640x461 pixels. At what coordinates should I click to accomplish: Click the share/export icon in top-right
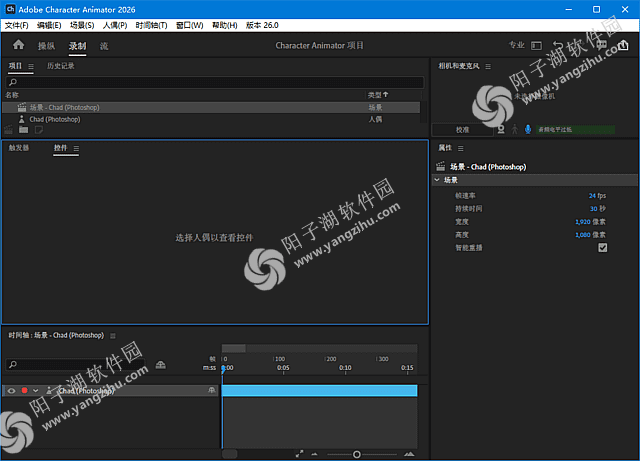(623, 45)
